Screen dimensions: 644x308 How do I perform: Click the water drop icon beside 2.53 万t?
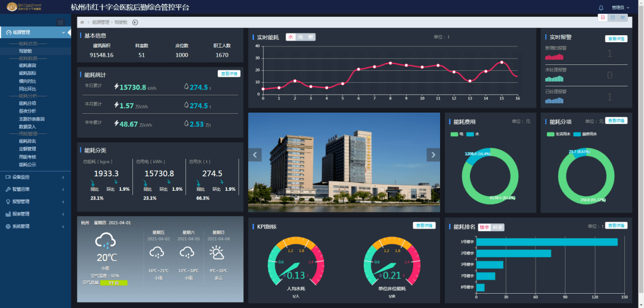click(187, 124)
